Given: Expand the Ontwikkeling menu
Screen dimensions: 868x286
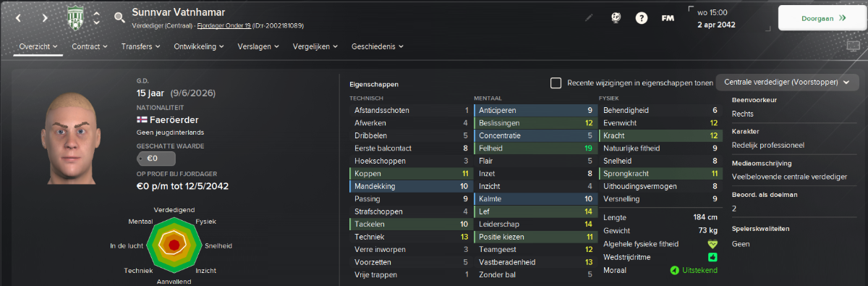Looking at the screenshot, I should [x=191, y=46].
